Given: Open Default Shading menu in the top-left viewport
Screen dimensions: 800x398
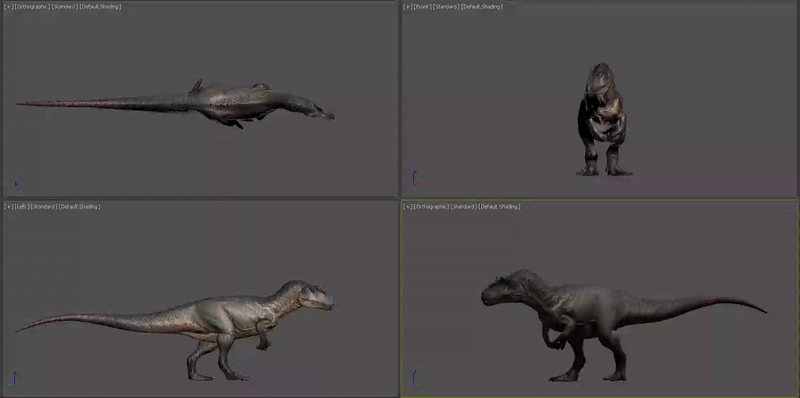Looking at the screenshot, I should [x=101, y=7].
